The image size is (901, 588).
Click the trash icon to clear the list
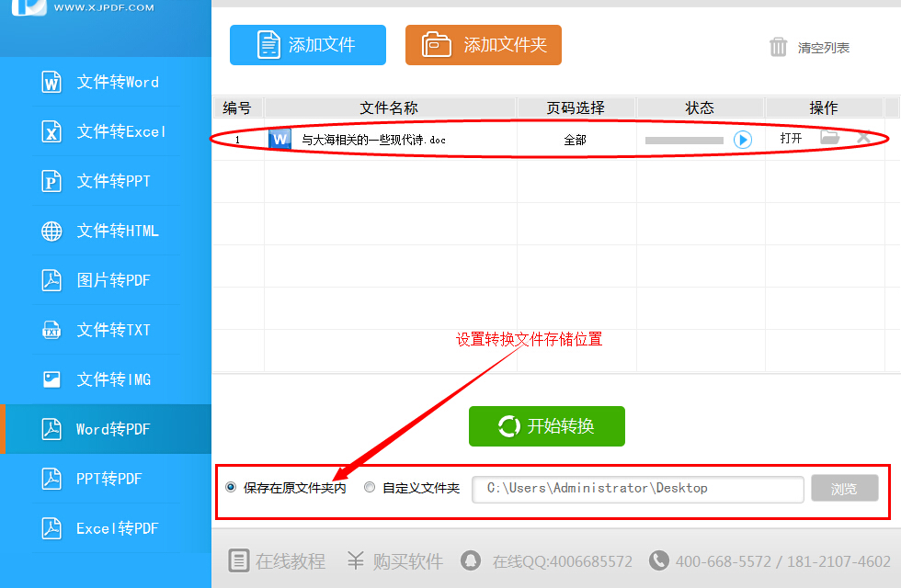[779, 47]
